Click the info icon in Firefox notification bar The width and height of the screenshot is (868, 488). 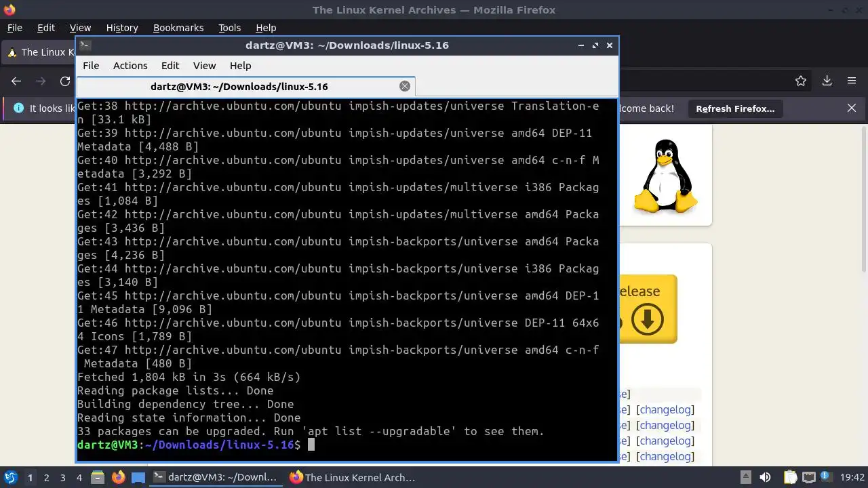tap(18, 108)
